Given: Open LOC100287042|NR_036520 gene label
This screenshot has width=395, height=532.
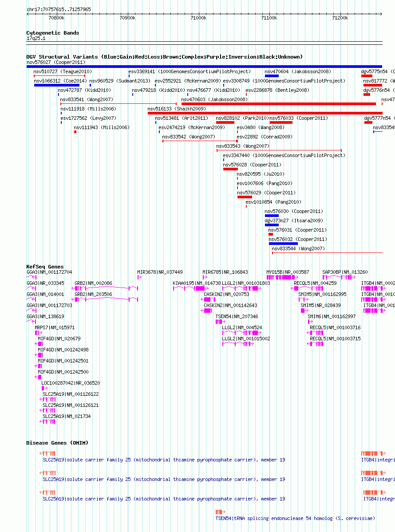Looking at the screenshot, I should coord(71,383).
